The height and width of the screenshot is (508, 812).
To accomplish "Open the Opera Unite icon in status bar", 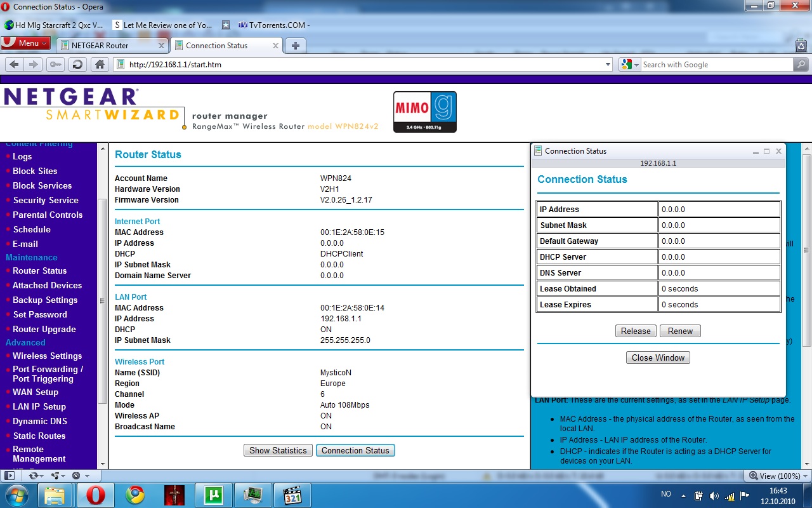I will [x=58, y=475].
